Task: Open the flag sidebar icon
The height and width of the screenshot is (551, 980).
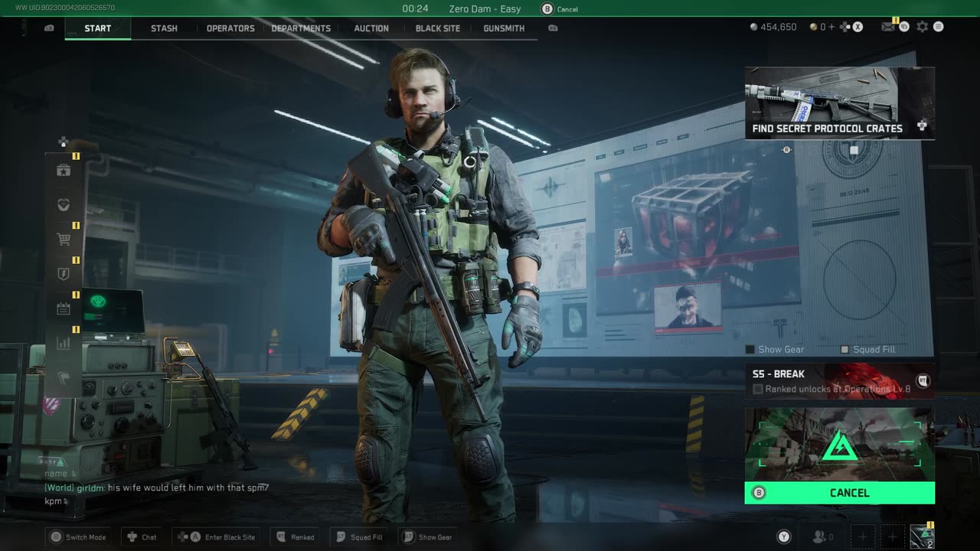Action: [64, 377]
